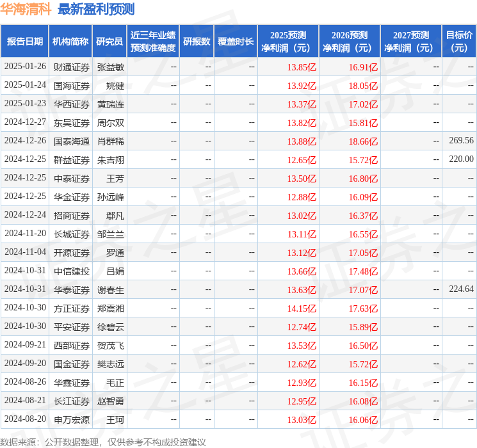Click analyst name 邹兰兰
Image resolution: width=477 pixels, height=448 pixels.
(111, 234)
